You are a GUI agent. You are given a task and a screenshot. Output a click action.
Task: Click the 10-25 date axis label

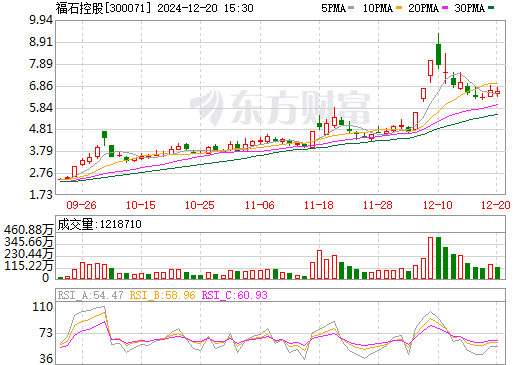tap(200, 205)
